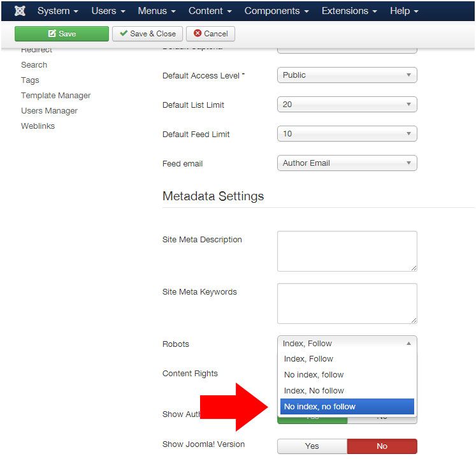Open the Extensions menu
This screenshot has height=468, width=476.
point(349,11)
